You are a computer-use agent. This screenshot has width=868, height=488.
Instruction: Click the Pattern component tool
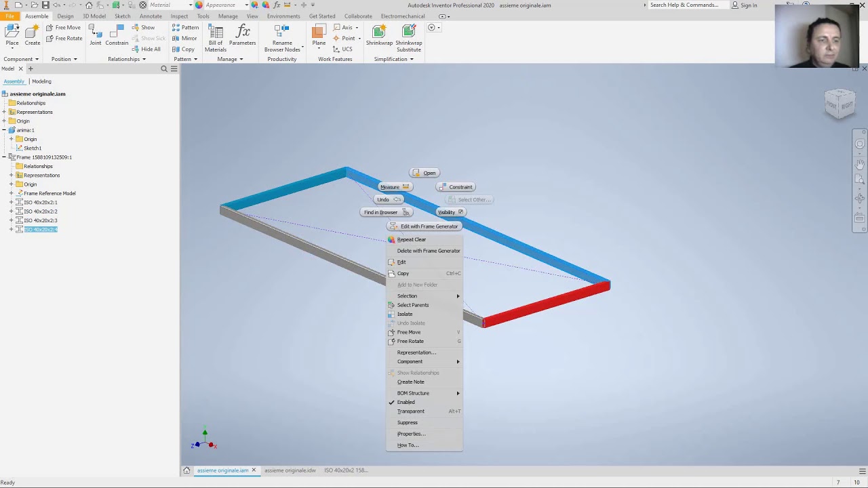185,27
